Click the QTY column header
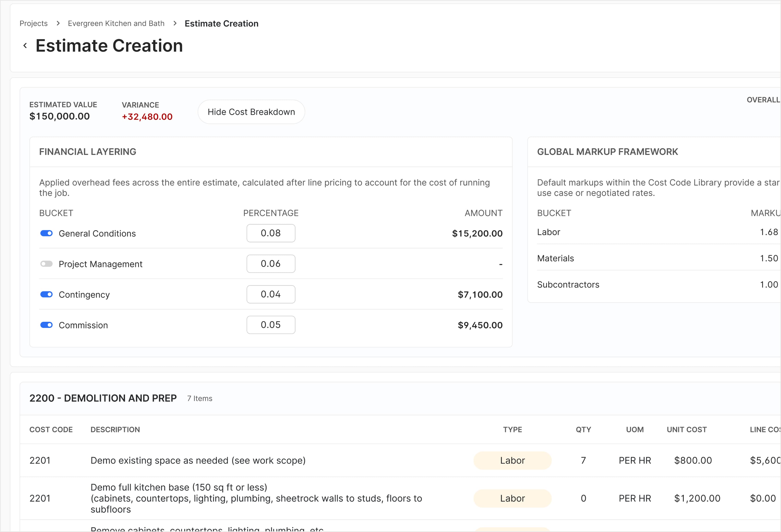 tap(583, 430)
